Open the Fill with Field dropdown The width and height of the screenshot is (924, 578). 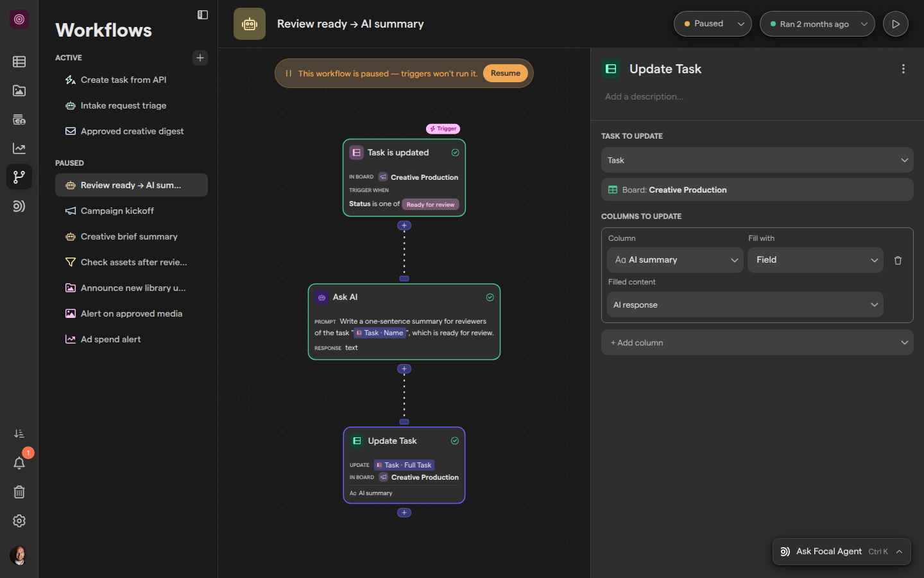click(x=816, y=260)
